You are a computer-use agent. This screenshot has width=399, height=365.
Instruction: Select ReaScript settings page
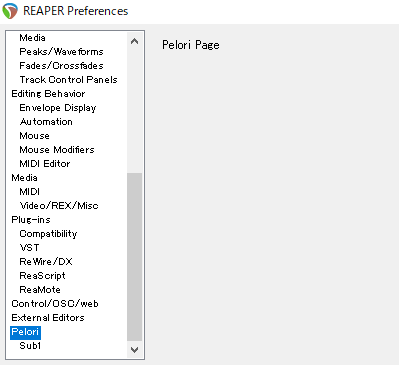(x=42, y=276)
